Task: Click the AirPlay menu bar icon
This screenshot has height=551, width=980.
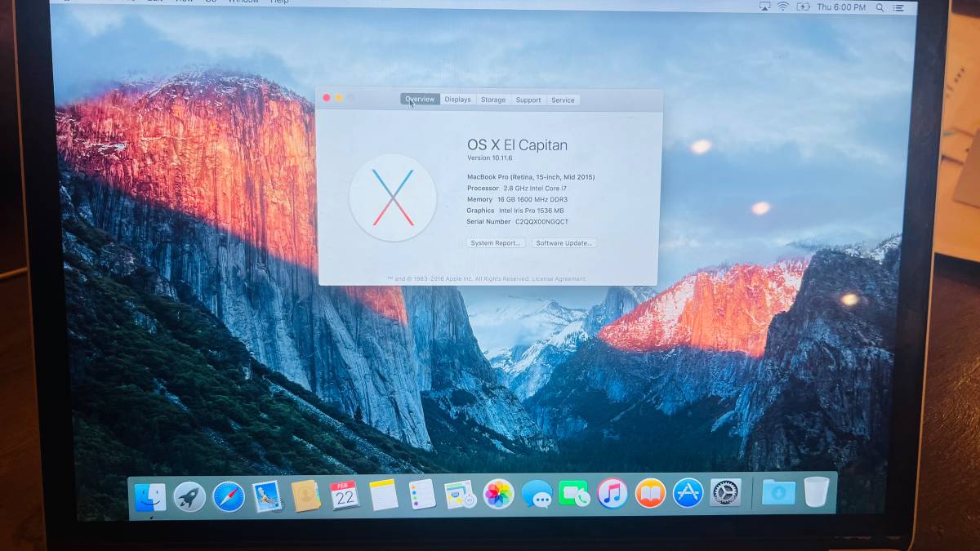Action: (764, 7)
